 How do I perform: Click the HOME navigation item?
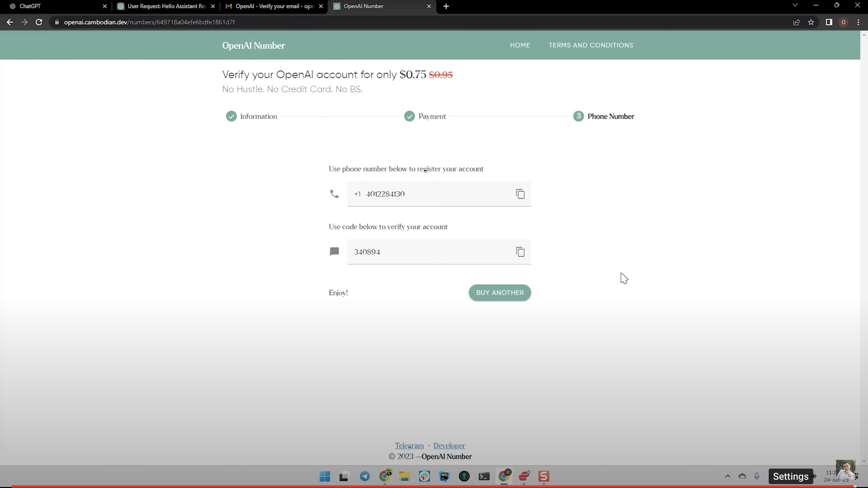pyautogui.click(x=519, y=45)
